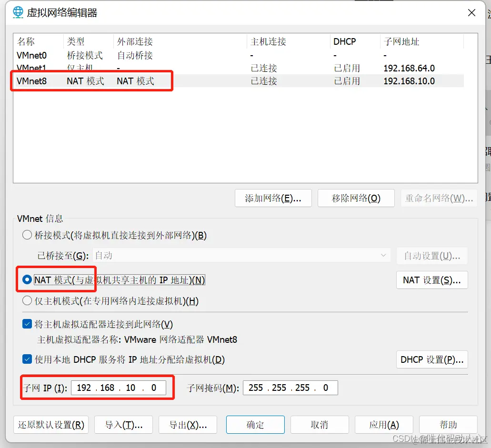Select the NAT 模式 radio button
491x448 pixels.
click(x=27, y=279)
